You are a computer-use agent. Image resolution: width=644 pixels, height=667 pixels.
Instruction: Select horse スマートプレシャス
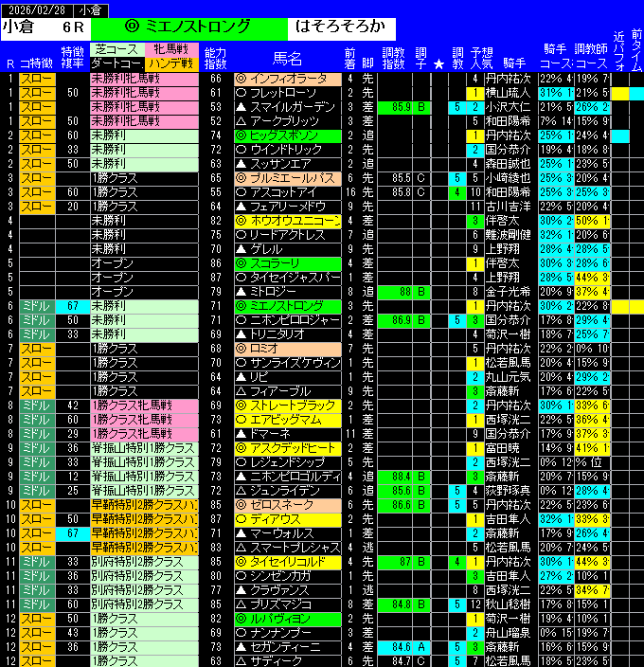288,548
